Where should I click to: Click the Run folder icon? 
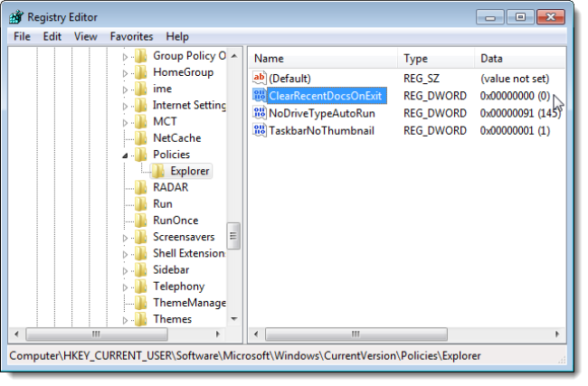pyautogui.click(x=141, y=204)
